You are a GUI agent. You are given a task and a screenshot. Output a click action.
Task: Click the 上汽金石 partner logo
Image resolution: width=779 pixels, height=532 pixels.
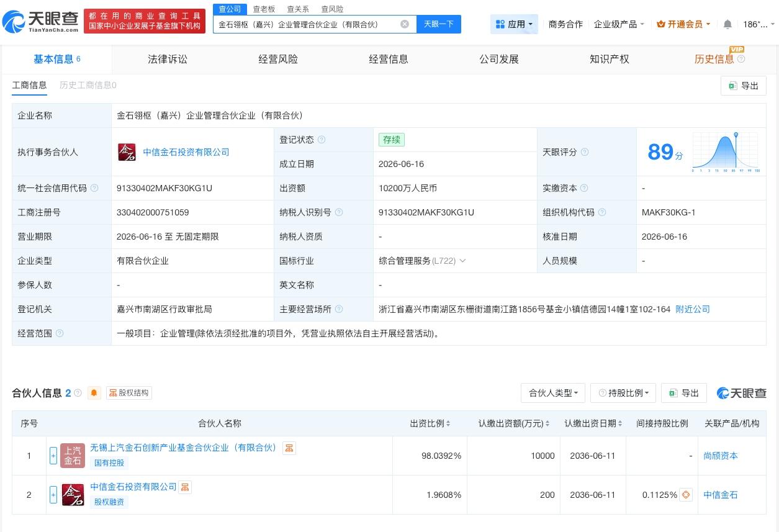(x=73, y=456)
